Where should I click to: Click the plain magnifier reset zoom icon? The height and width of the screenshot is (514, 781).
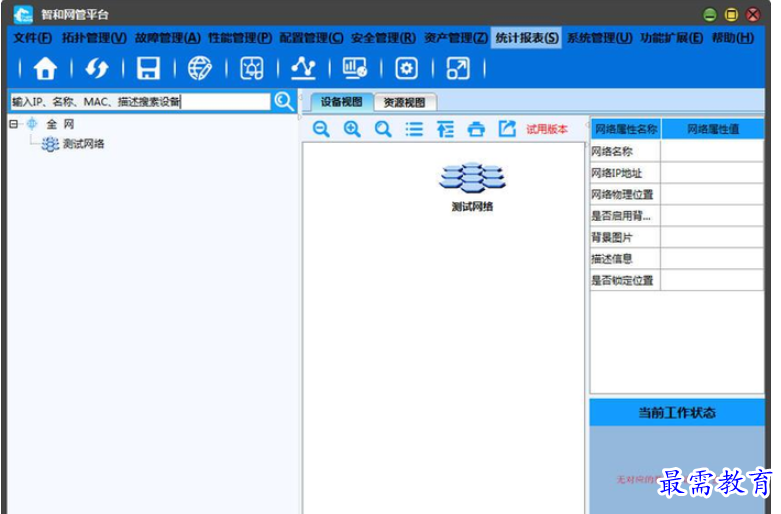(x=383, y=129)
